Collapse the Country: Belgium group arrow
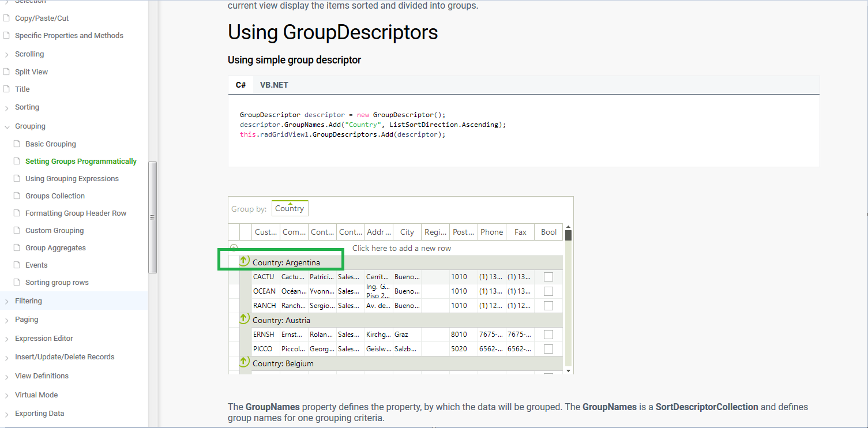The width and height of the screenshot is (868, 428). coord(245,363)
